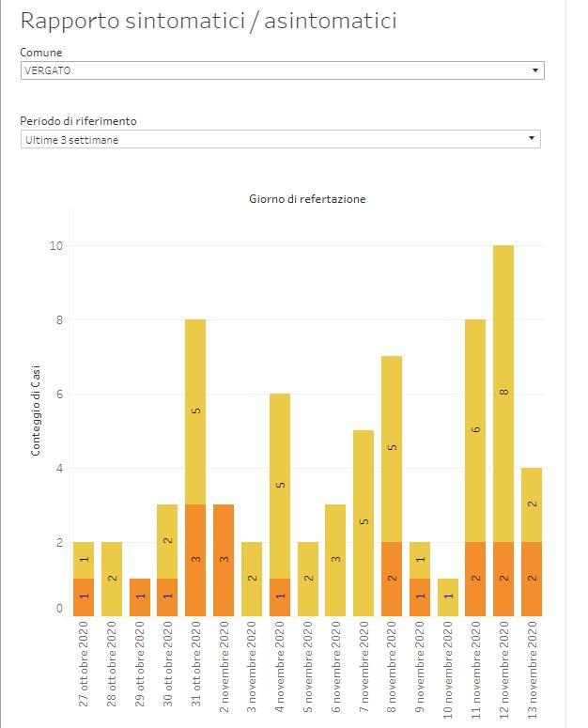588x728 pixels.
Task: Click the '10 novembre 2020' axis label
Action: (449, 669)
